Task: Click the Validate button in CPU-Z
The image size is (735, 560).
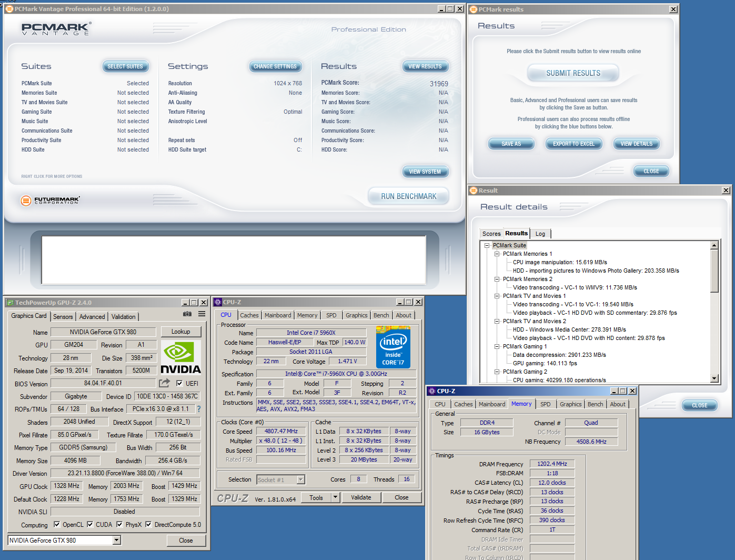Action: [361, 497]
